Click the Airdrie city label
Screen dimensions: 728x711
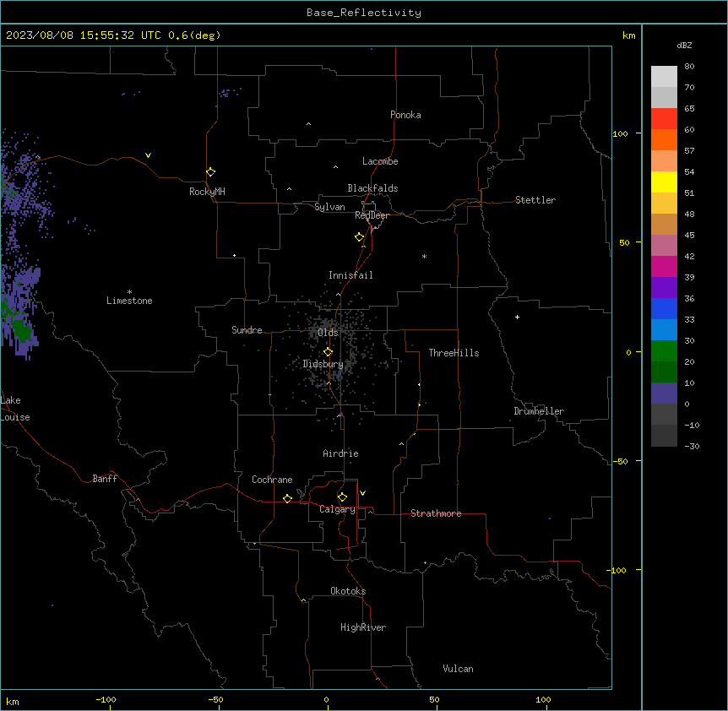point(340,453)
